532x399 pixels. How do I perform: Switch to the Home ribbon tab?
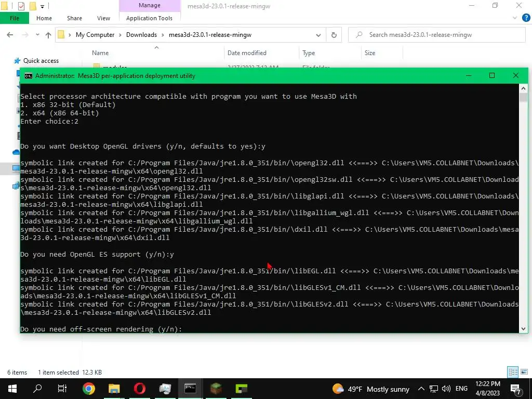[44, 18]
